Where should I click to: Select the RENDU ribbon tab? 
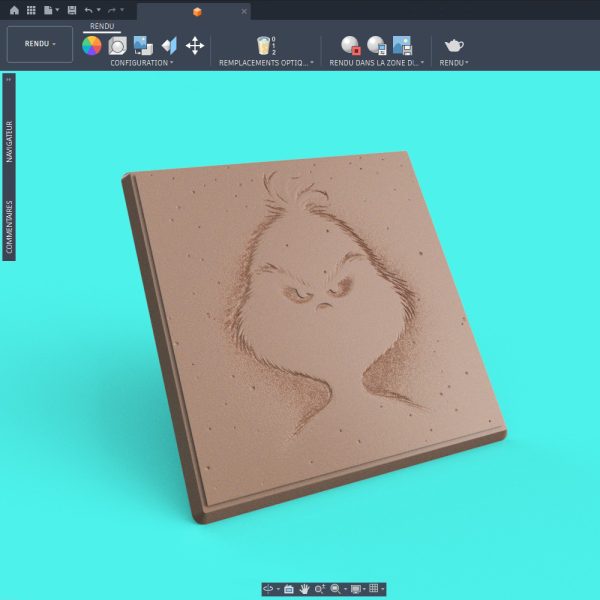click(102, 26)
